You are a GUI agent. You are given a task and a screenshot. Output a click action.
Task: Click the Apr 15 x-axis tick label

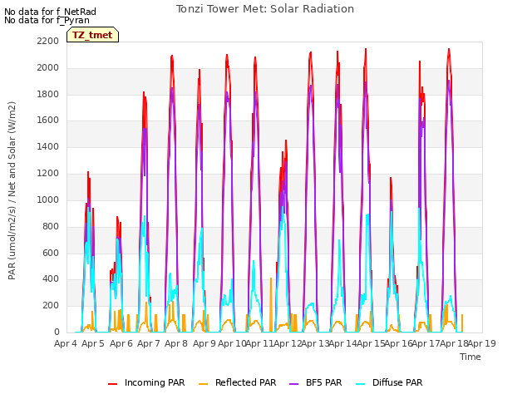[371, 343]
